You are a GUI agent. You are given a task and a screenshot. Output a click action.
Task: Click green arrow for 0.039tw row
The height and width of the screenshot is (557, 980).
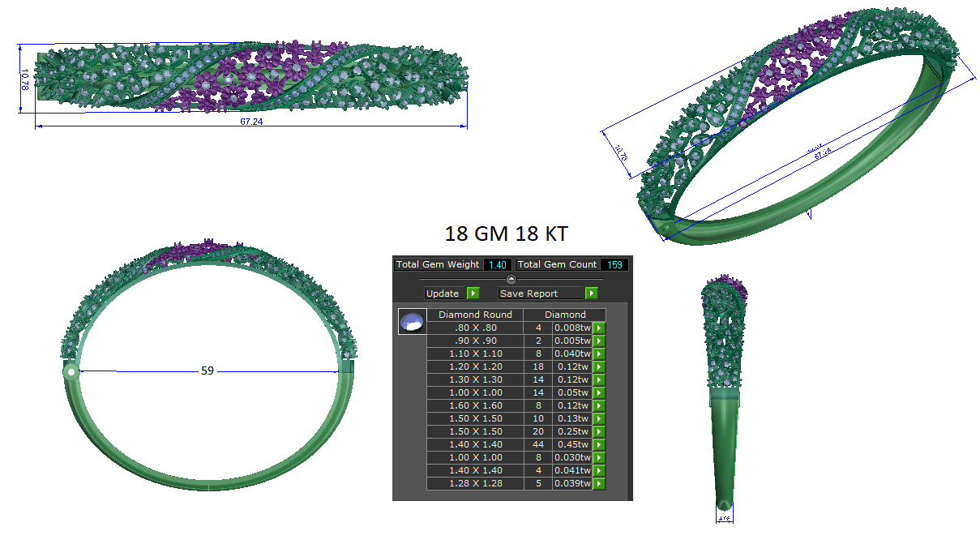(599, 483)
